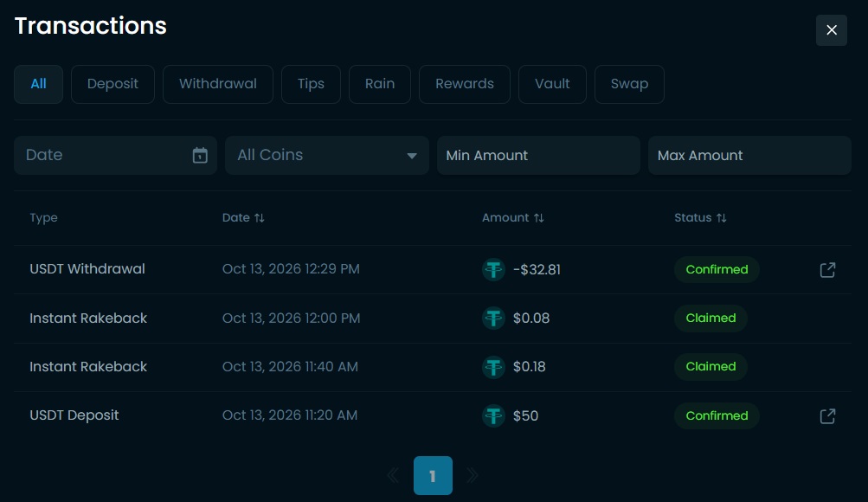Image resolution: width=868 pixels, height=502 pixels.
Task: Filter by Swap transactions tab
Action: (x=629, y=84)
